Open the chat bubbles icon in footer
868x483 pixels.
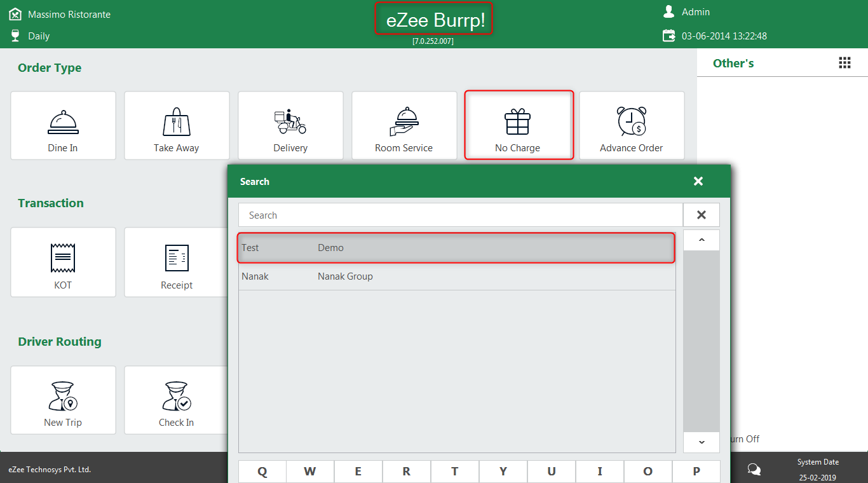(x=754, y=469)
